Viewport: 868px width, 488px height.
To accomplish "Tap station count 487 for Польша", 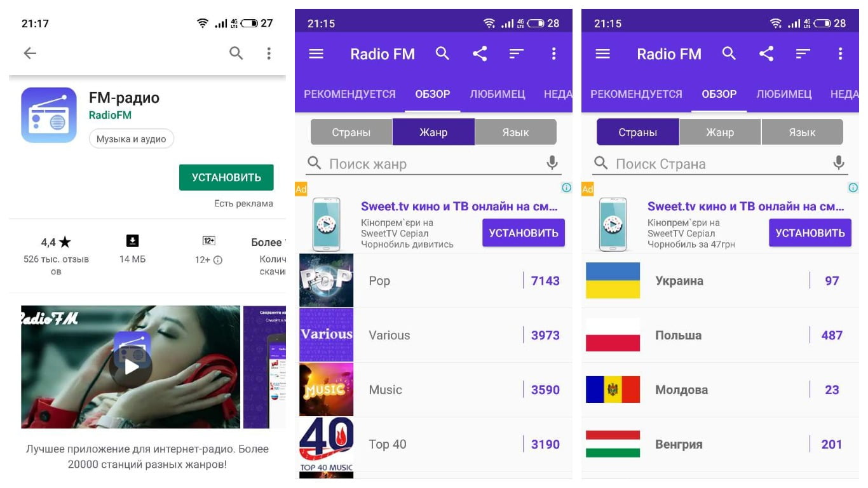I will point(832,335).
